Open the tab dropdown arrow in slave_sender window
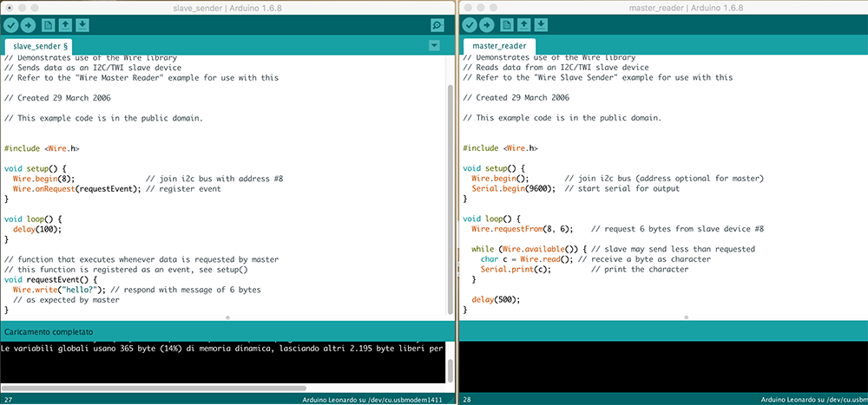This screenshot has height=405, width=868. [x=435, y=45]
